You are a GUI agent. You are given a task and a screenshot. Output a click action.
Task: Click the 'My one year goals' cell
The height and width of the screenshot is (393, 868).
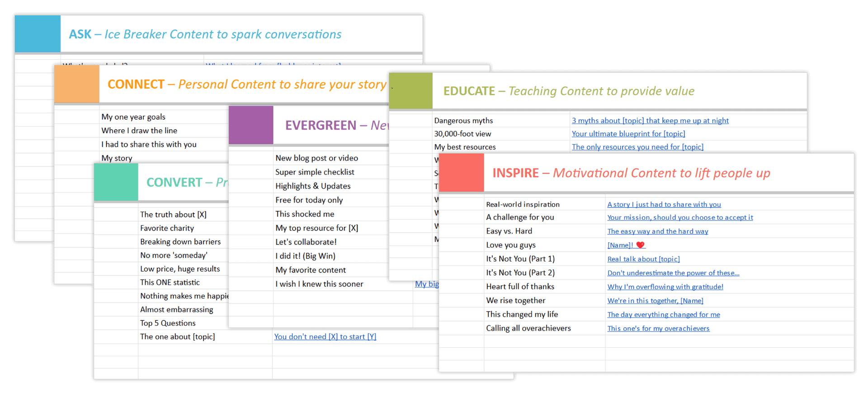(x=133, y=117)
